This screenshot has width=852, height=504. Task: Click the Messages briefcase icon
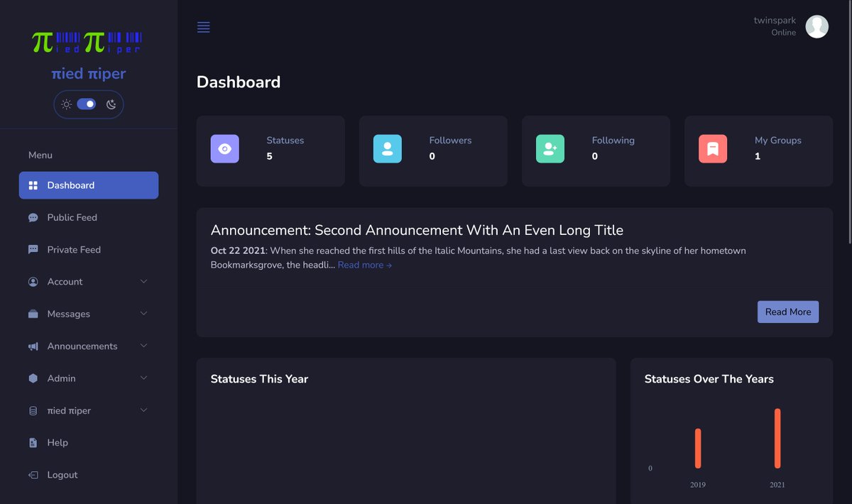[x=33, y=314]
